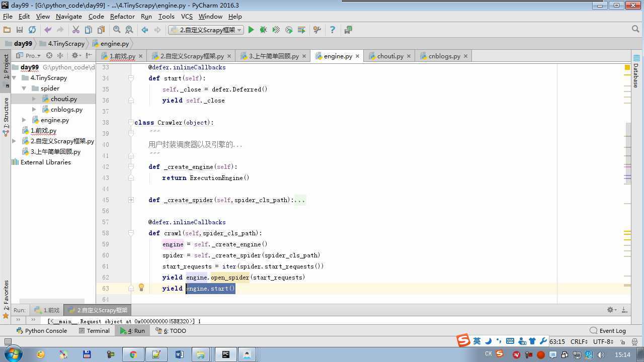Open the Database side tool window
This screenshot has height=362, width=644.
click(636, 71)
